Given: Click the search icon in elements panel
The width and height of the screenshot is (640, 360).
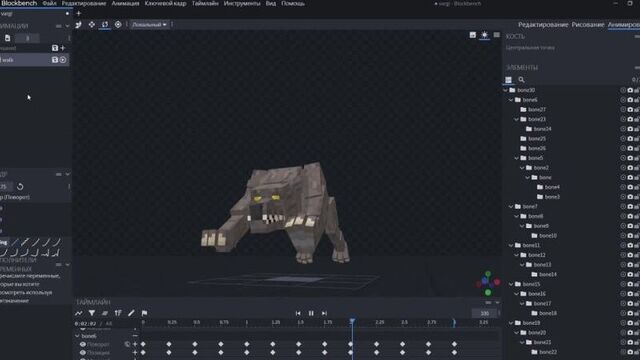Looking at the screenshot, I should (521, 80).
